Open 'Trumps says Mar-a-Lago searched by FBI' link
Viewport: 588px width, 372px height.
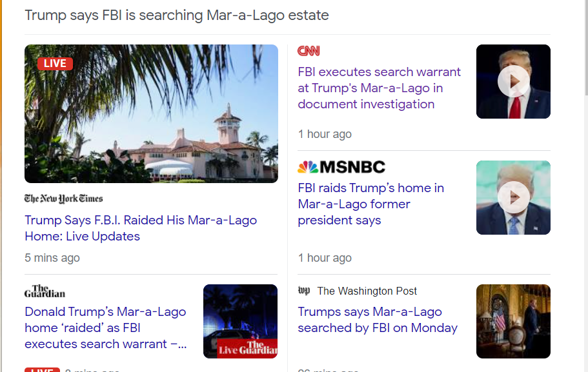pos(378,320)
